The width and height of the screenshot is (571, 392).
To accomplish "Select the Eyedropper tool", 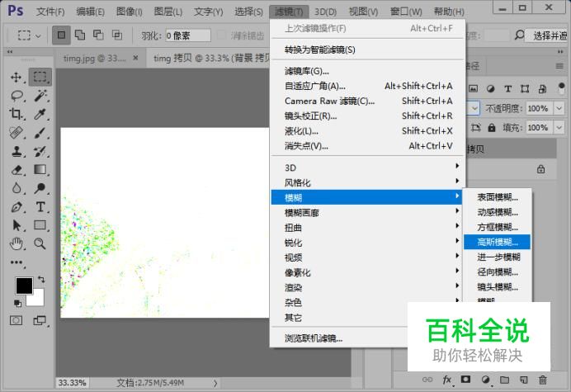I will (x=40, y=115).
